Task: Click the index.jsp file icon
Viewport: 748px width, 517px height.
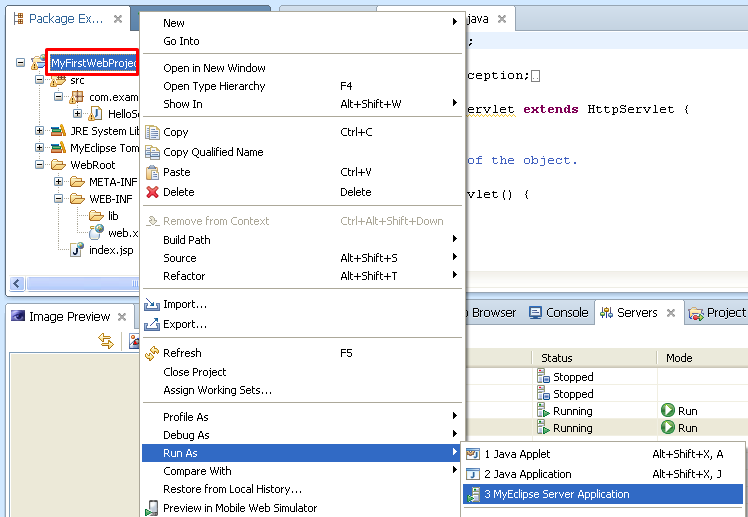Action: 77,250
